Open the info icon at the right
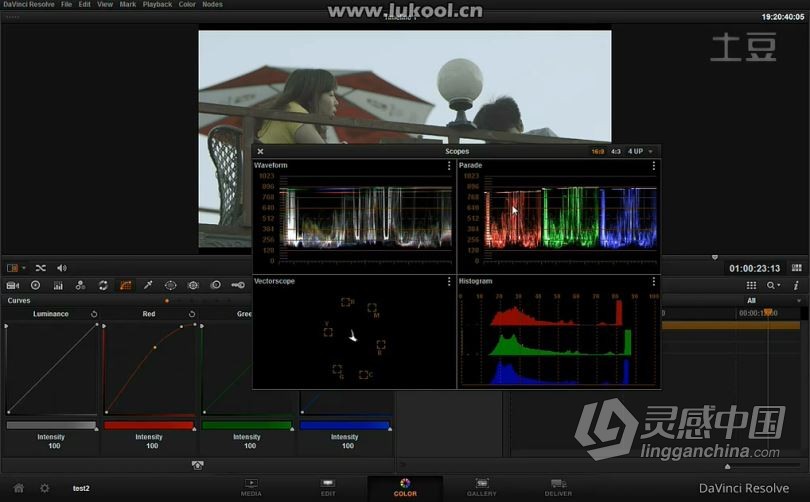Image resolution: width=810 pixels, height=502 pixels. pos(796,285)
